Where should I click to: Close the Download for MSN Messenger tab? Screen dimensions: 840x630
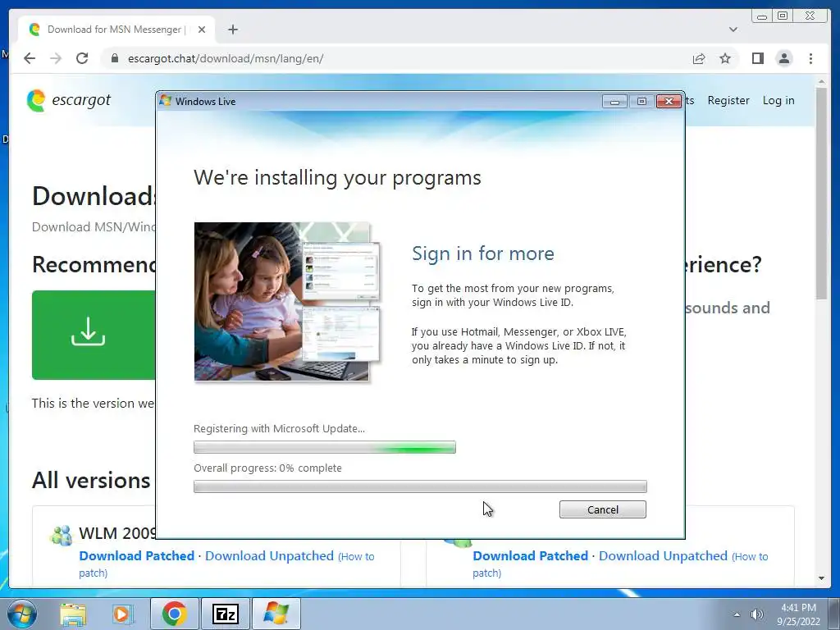202,30
